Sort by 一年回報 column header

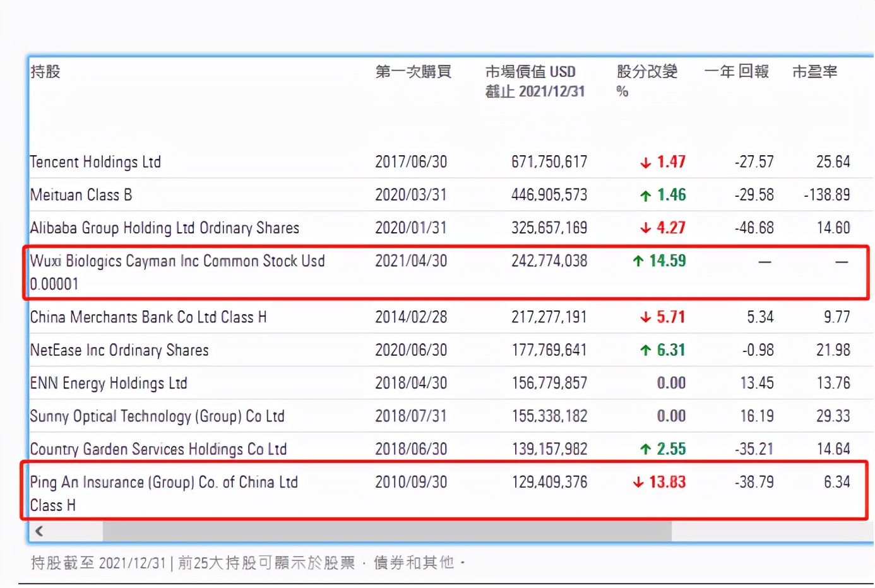click(x=736, y=72)
